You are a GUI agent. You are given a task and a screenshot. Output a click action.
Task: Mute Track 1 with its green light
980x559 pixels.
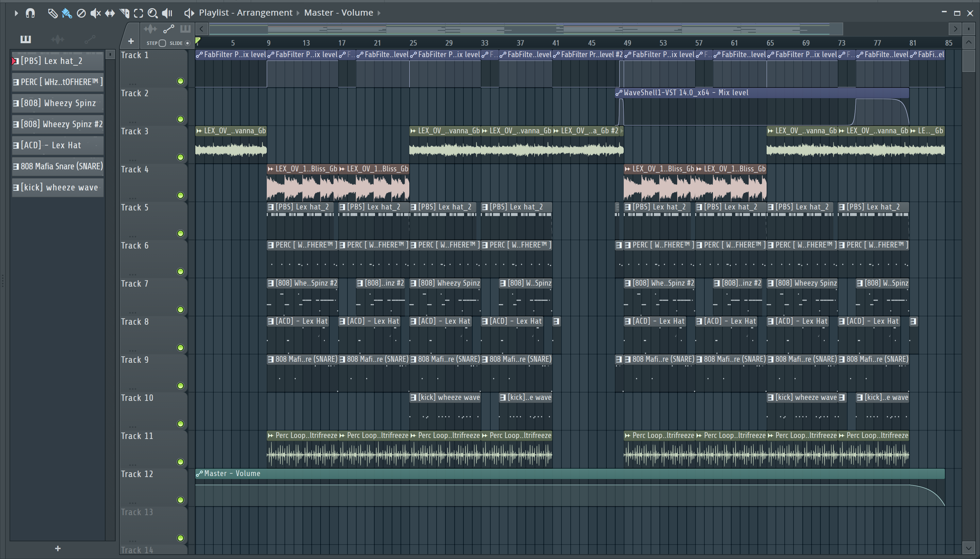click(x=180, y=81)
